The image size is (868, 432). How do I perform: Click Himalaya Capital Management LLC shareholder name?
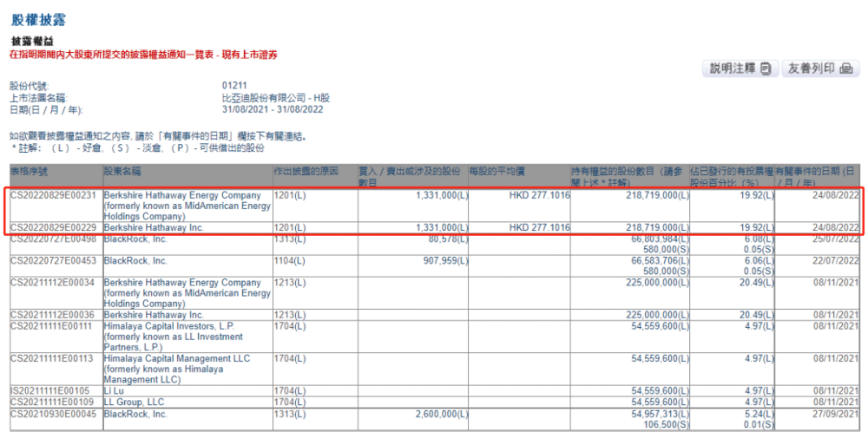(177, 370)
